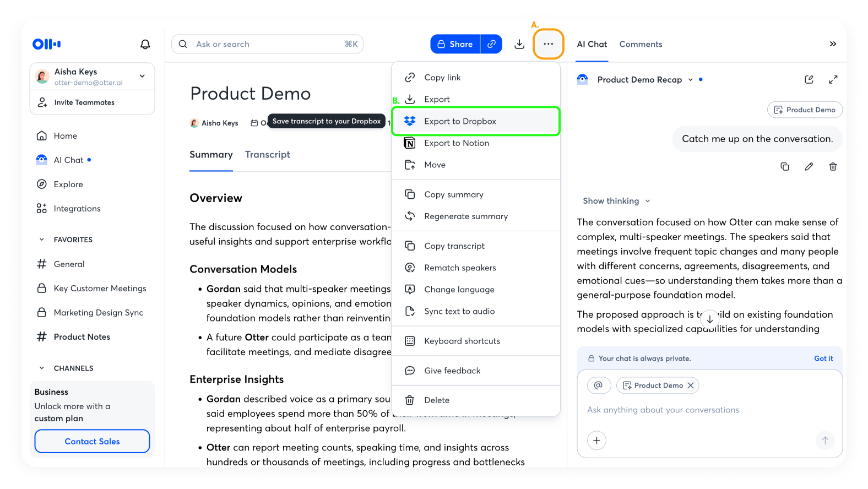Image resolution: width=868 pixels, height=489 pixels.
Task: Dismiss privacy notice with Got it
Action: pos(823,358)
